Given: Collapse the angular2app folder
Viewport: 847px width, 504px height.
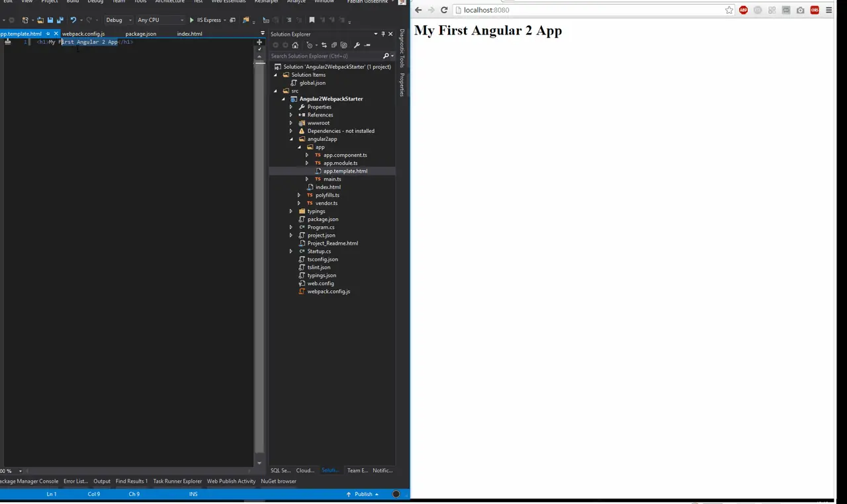Looking at the screenshot, I should tap(290, 139).
